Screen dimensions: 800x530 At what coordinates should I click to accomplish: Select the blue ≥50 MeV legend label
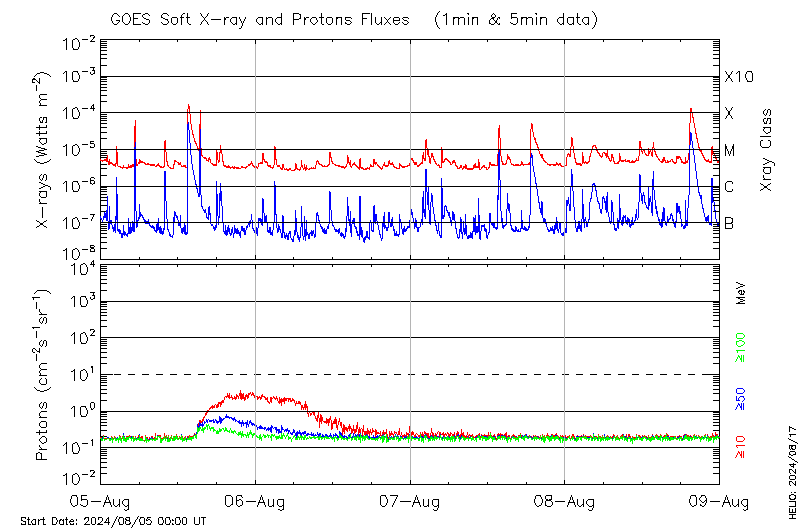741,400
